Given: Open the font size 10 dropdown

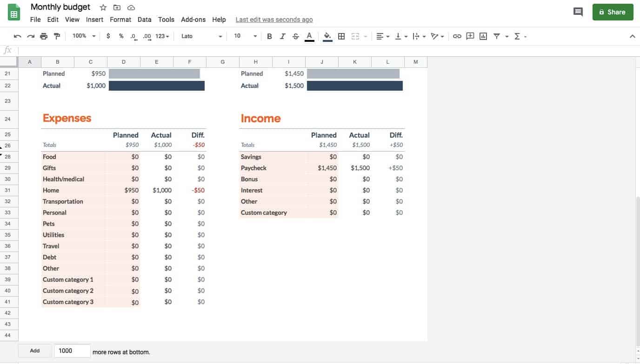Looking at the screenshot, I should point(245,36).
